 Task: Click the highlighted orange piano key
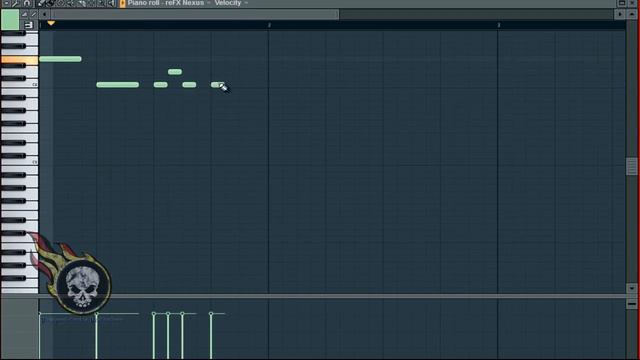(x=20, y=60)
